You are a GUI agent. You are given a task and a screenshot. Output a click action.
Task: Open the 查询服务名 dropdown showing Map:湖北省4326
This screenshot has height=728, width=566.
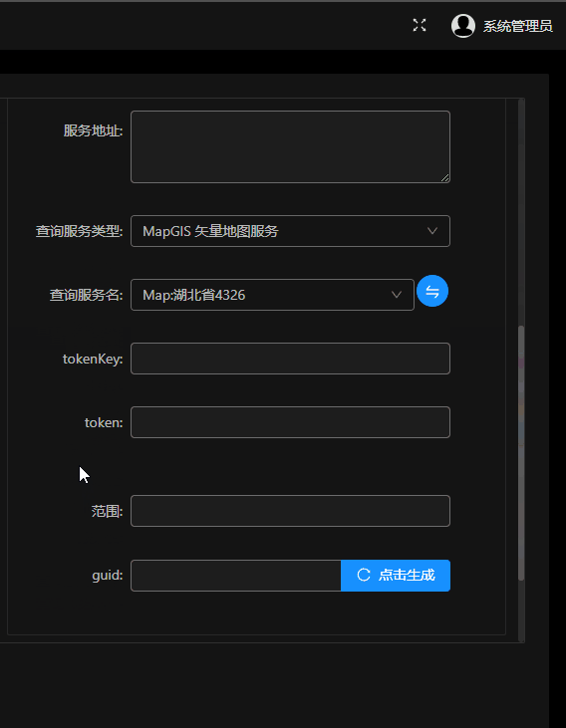pos(272,295)
